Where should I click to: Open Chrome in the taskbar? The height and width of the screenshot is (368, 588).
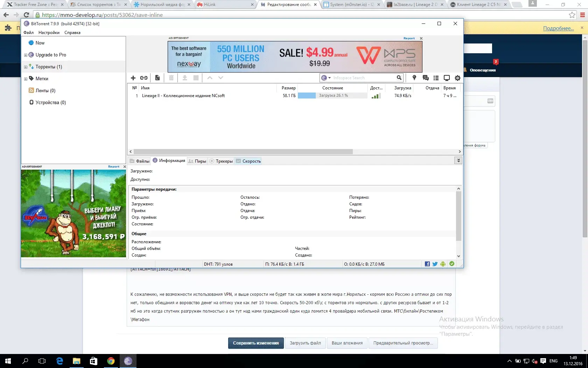[111, 361]
